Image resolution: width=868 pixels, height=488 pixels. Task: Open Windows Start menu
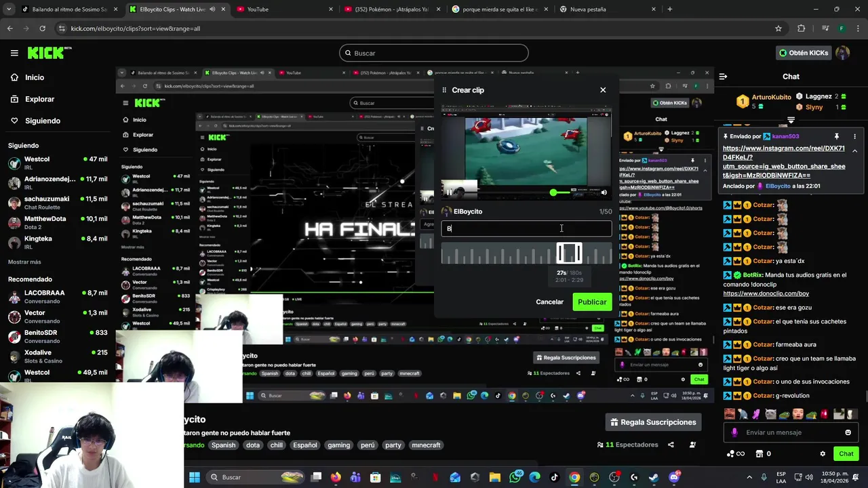pyautogui.click(x=195, y=477)
